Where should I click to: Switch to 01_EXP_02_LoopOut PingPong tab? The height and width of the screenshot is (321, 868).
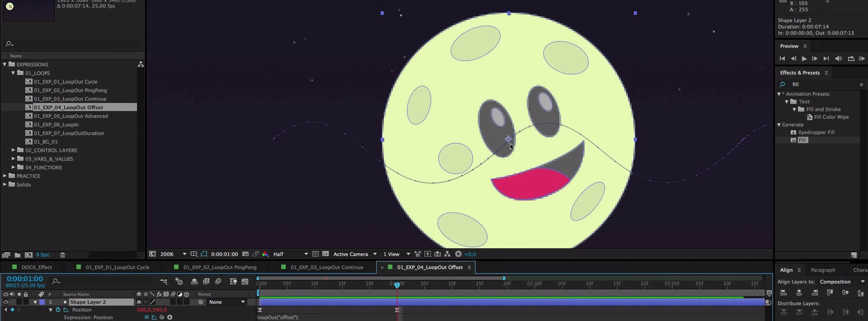pyautogui.click(x=220, y=267)
